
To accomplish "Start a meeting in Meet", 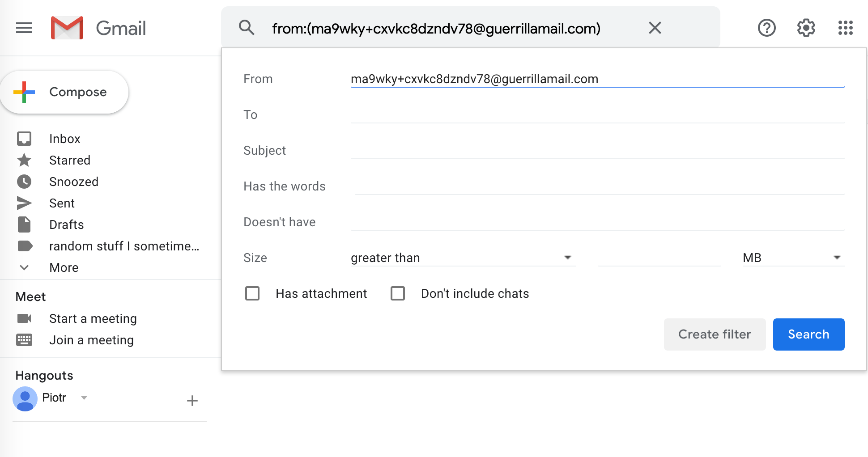I will point(93,318).
